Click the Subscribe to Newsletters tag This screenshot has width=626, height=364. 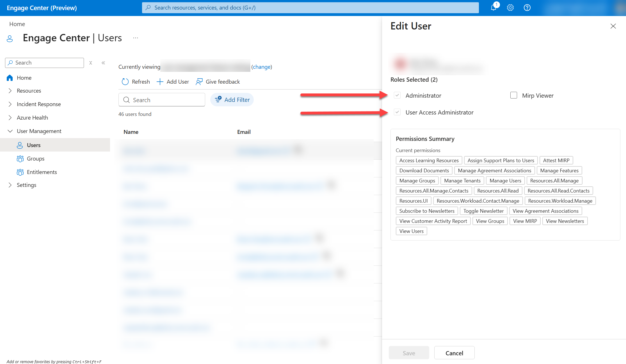(427, 211)
